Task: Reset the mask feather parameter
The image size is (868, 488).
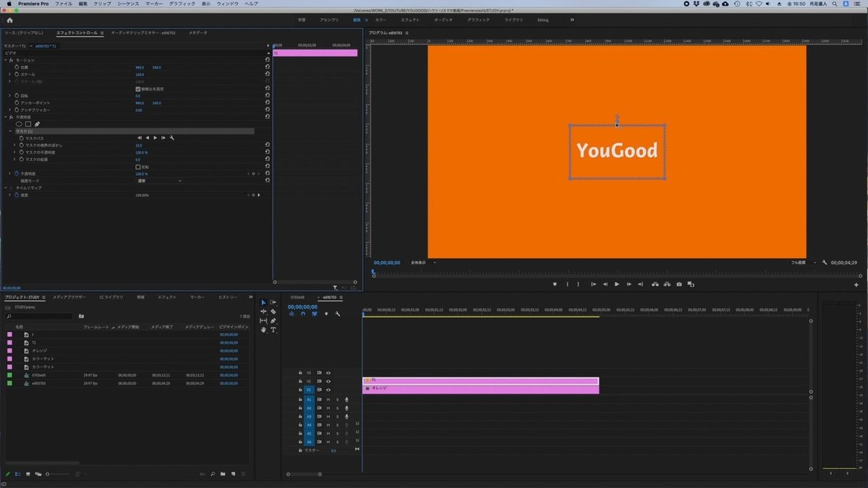Action: click(x=268, y=145)
